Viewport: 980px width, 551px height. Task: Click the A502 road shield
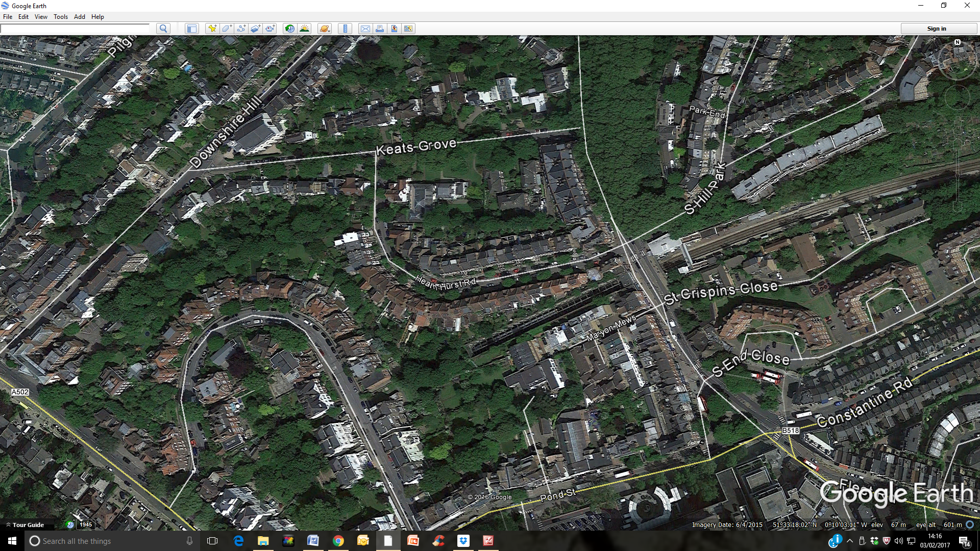tap(20, 392)
